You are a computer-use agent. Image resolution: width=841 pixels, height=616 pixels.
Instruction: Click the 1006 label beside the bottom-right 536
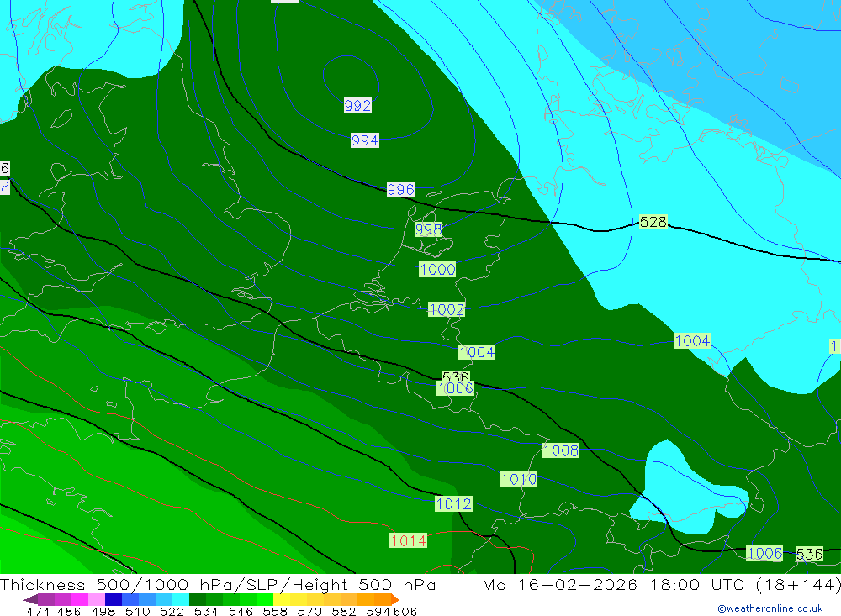764,553
